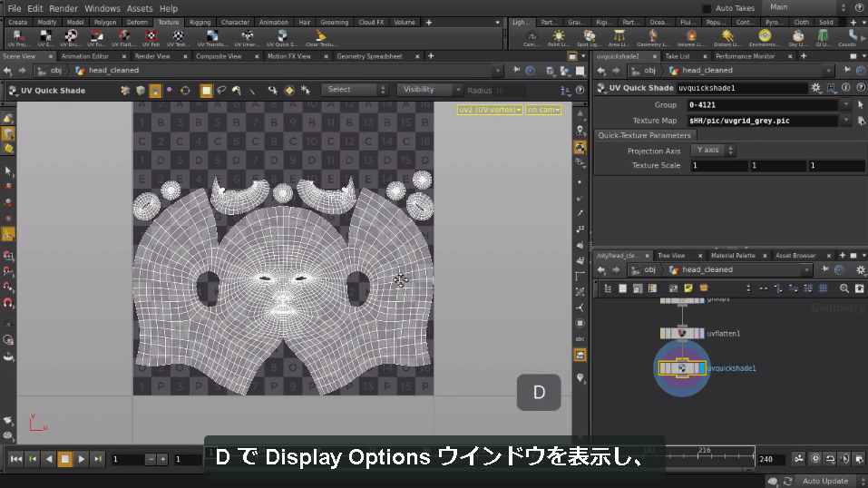Screen dimensions: 868x488
Task: Click the play forward button
Action: click(x=82, y=459)
